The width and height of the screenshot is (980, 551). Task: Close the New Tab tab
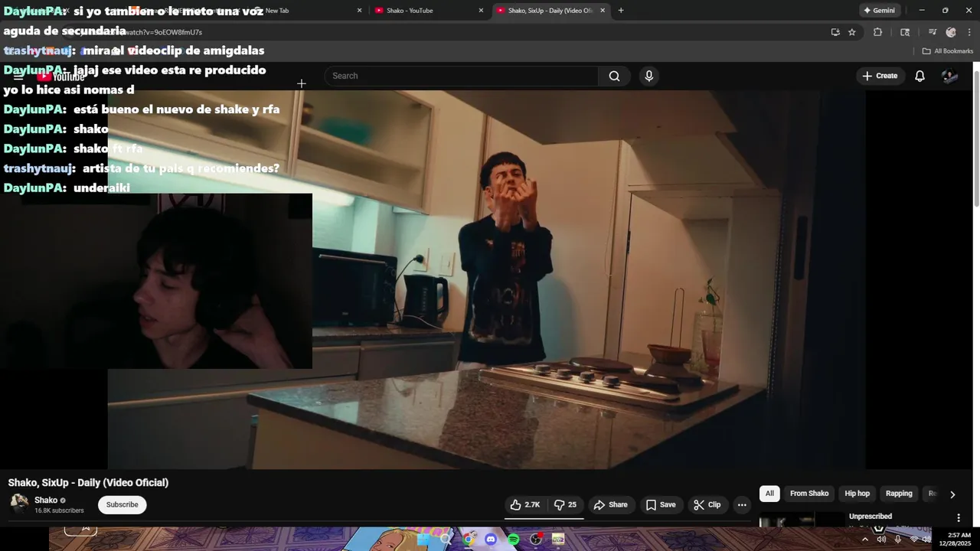pyautogui.click(x=360, y=11)
